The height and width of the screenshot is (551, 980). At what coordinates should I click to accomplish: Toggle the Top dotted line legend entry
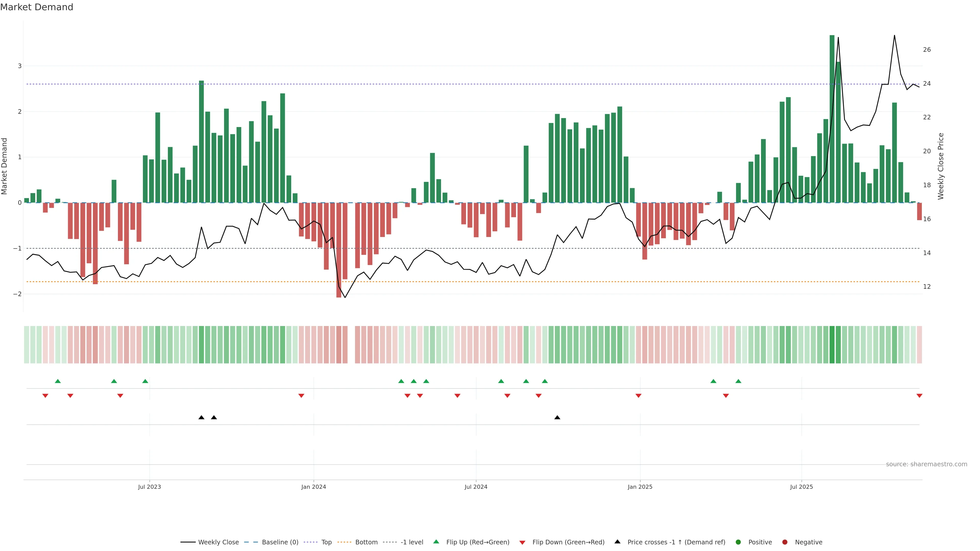click(x=326, y=542)
